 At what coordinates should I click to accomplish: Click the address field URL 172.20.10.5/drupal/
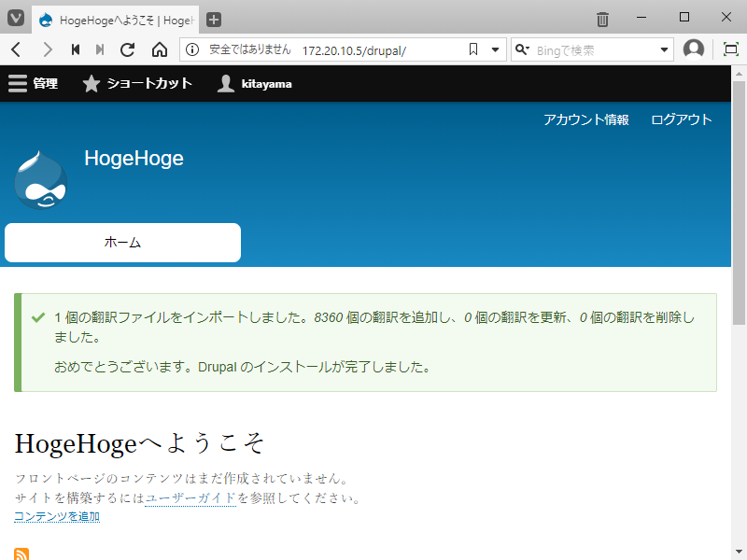354,50
